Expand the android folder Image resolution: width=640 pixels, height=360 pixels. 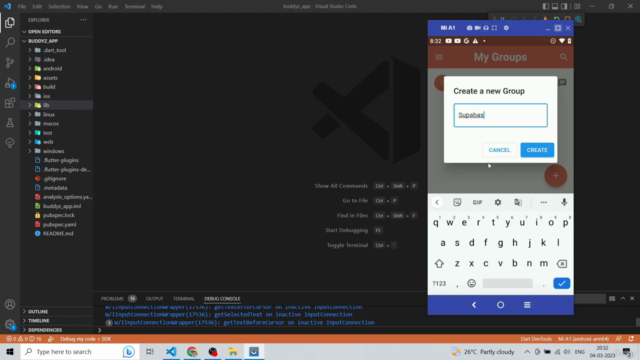pos(57,69)
